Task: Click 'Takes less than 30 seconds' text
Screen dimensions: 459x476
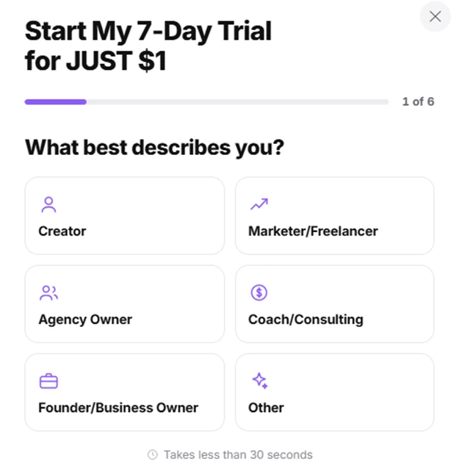Action: point(238,455)
